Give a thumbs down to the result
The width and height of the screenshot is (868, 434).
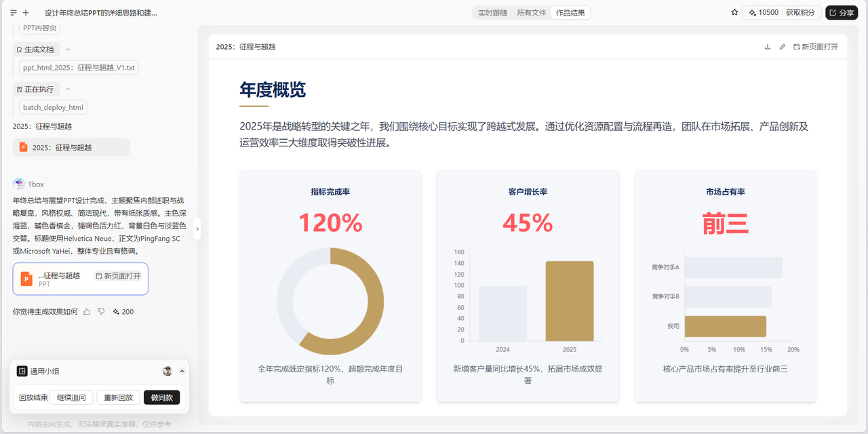pyautogui.click(x=101, y=312)
